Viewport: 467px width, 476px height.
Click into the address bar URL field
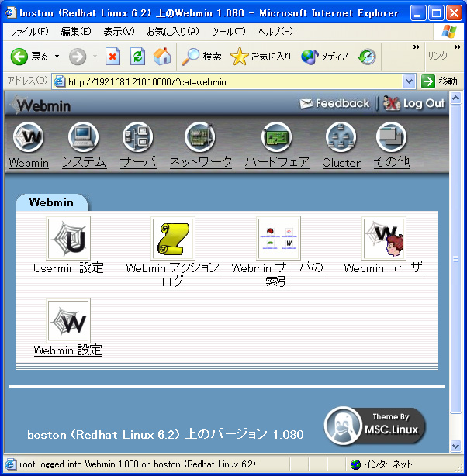234,82
